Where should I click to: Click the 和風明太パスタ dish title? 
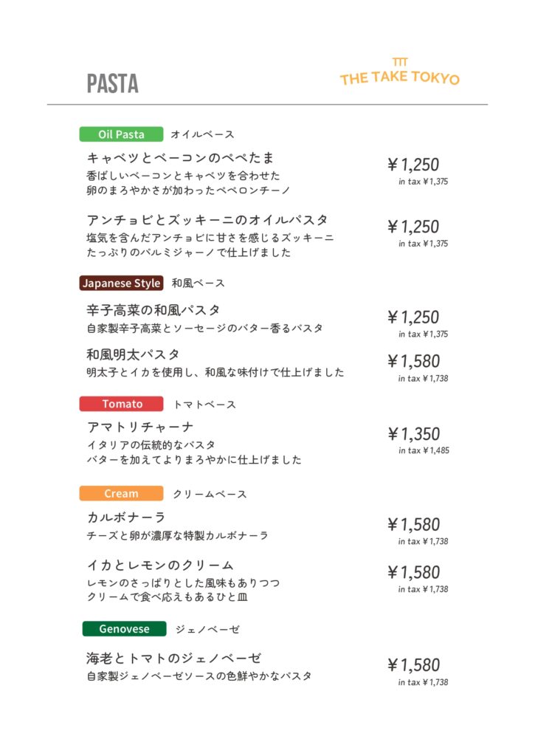[133, 354]
